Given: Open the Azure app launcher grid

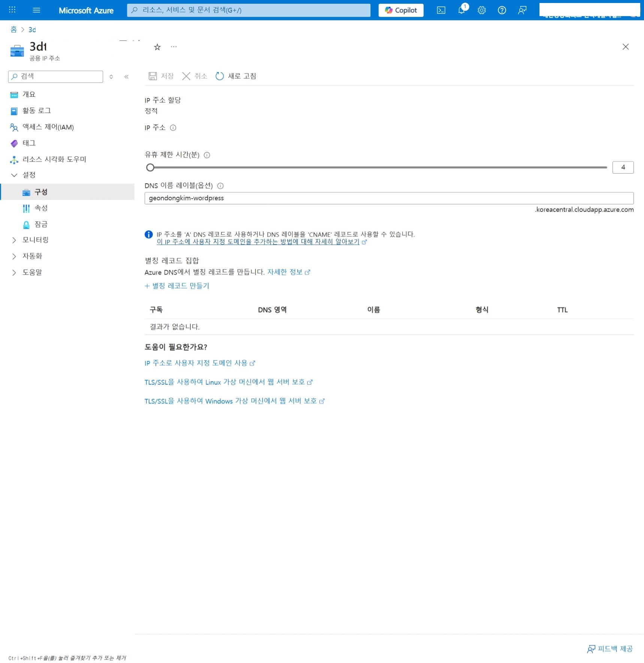Looking at the screenshot, I should (12, 10).
